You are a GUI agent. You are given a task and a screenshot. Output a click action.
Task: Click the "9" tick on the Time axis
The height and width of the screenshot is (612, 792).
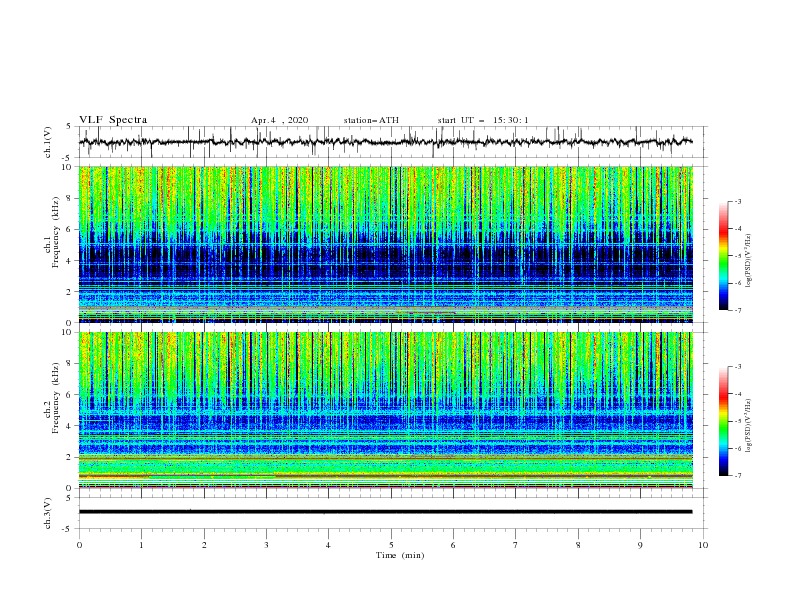tap(640, 545)
